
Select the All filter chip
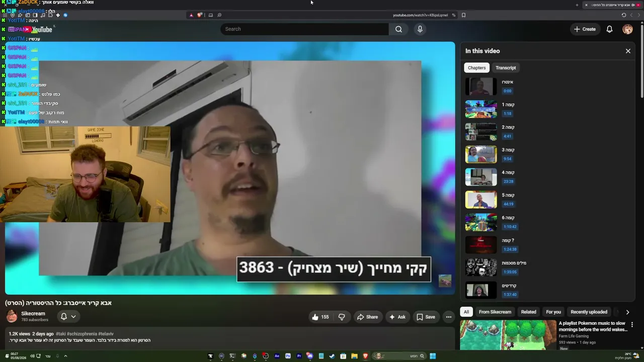coord(466,312)
